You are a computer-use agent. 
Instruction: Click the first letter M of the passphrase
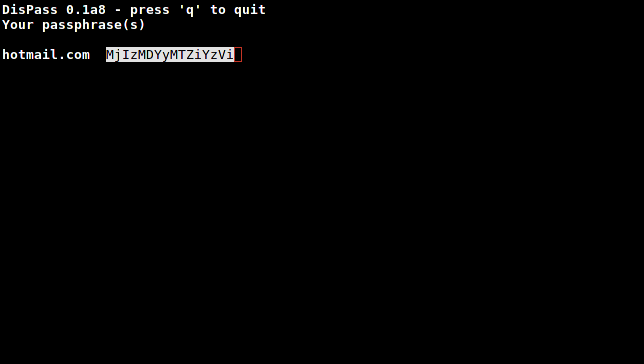[110, 55]
